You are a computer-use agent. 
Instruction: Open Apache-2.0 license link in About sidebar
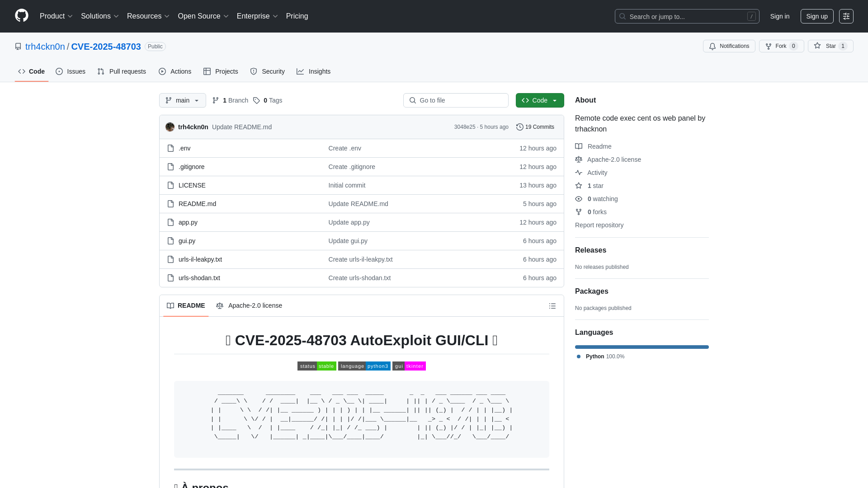coord(608,160)
